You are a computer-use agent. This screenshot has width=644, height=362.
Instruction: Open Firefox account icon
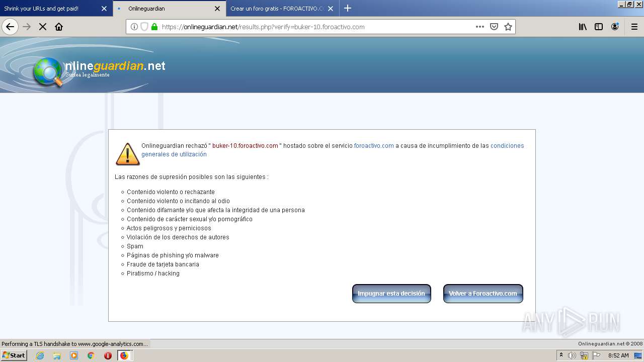[x=615, y=27]
